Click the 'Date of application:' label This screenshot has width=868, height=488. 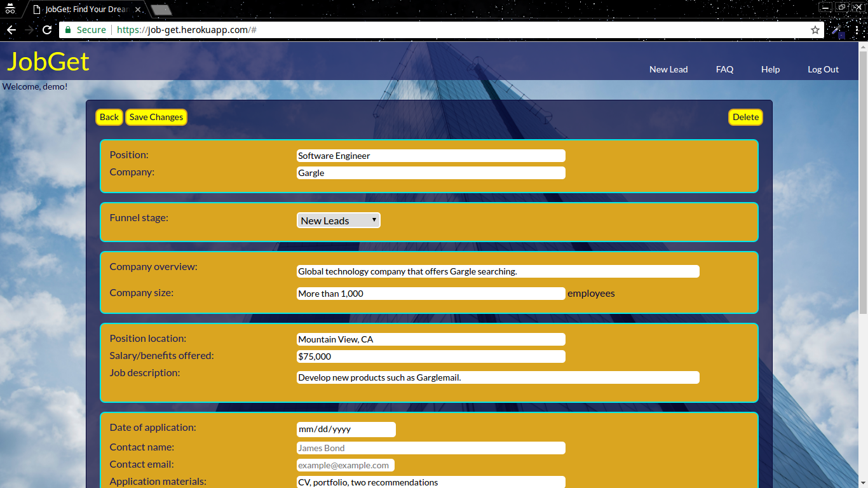pos(153,428)
